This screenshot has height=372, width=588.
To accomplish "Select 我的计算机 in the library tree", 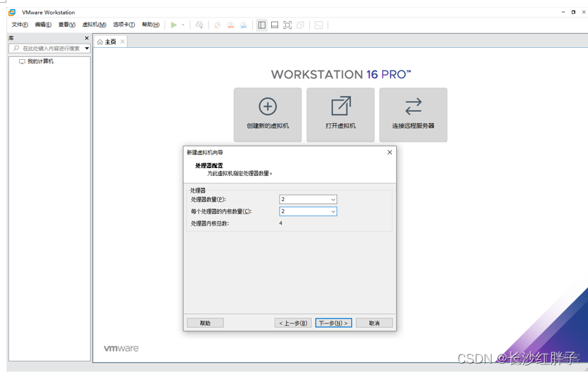I will pos(40,62).
